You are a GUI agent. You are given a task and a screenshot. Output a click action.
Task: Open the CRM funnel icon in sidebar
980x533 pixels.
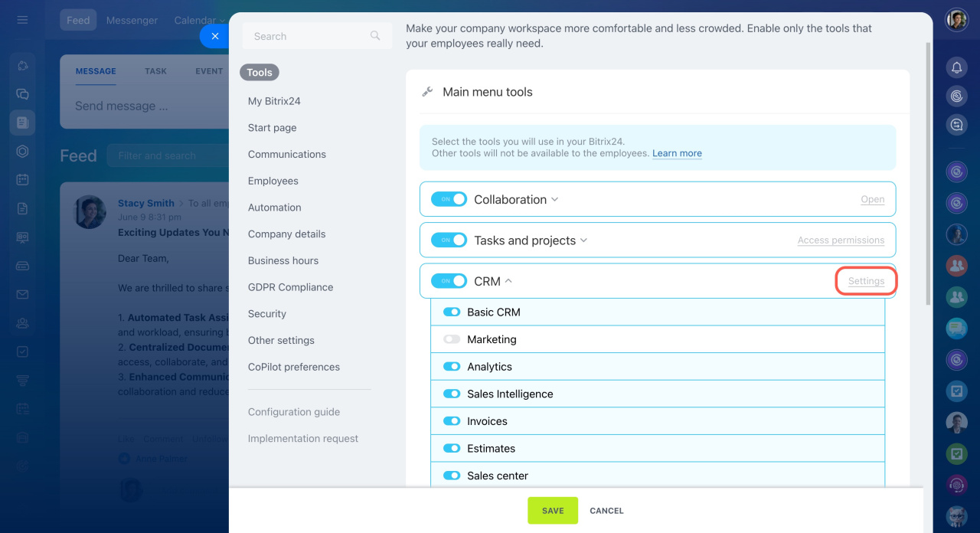pos(22,380)
